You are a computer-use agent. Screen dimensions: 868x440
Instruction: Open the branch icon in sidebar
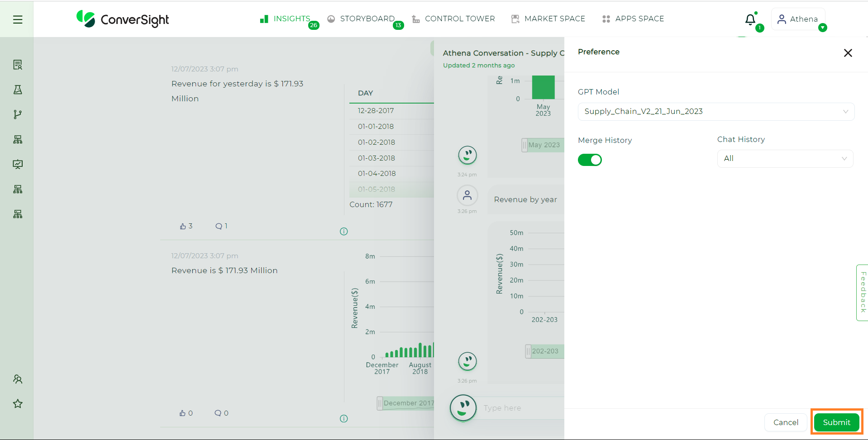tap(18, 114)
